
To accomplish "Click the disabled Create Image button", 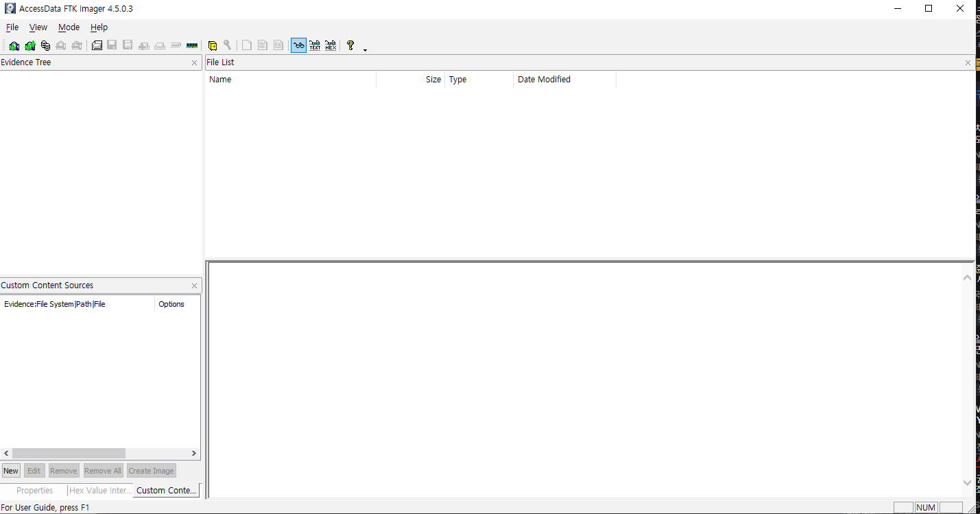I will [152, 471].
